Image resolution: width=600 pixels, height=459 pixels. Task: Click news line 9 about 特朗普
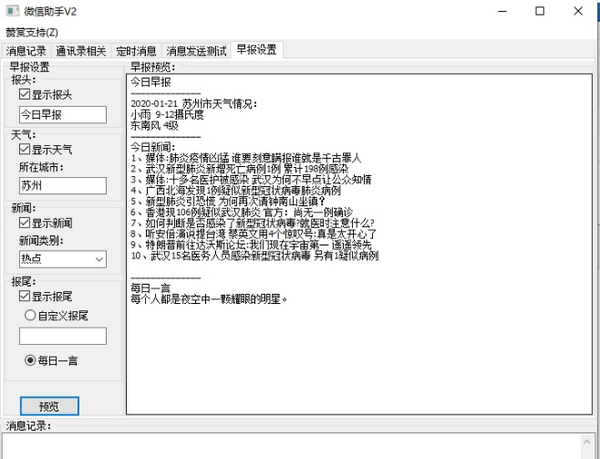click(x=251, y=245)
